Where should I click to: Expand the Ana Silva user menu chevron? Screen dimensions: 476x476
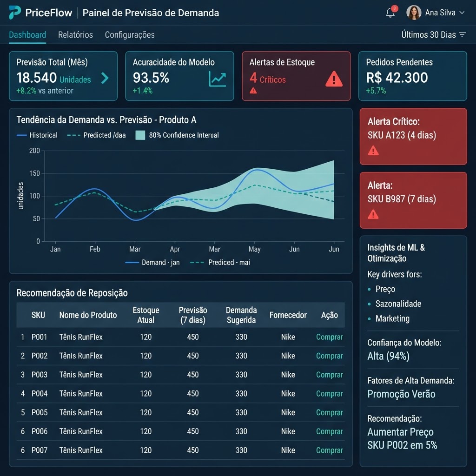[x=462, y=13]
